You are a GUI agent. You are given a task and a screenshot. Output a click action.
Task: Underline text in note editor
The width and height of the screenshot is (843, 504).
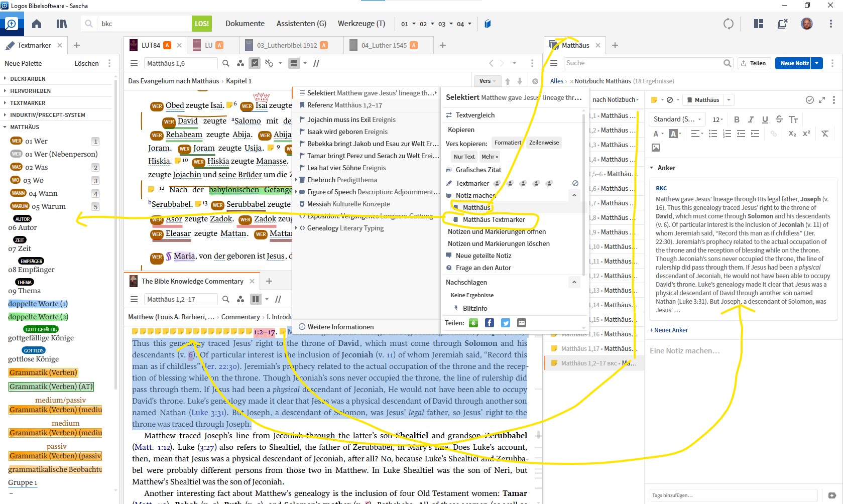point(765,119)
